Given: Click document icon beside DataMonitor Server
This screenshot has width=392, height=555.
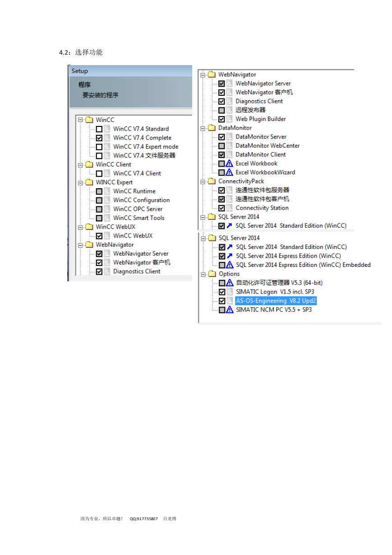Looking at the screenshot, I should 230,136.
